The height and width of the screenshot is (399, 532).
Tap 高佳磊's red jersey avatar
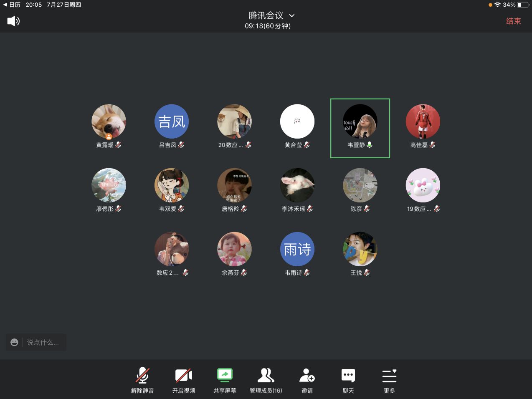(423, 121)
